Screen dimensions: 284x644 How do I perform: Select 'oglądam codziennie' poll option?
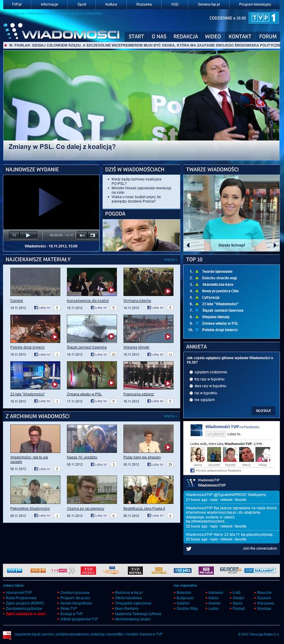click(191, 372)
